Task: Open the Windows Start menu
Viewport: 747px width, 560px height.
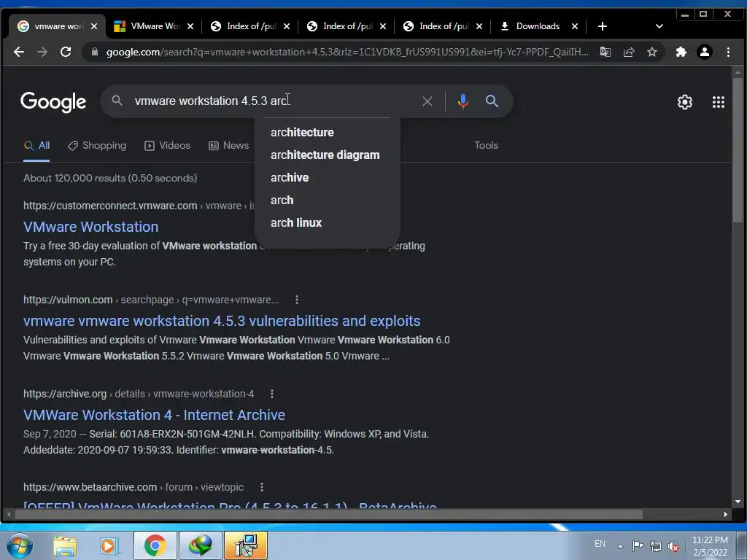Action: pyautogui.click(x=18, y=545)
